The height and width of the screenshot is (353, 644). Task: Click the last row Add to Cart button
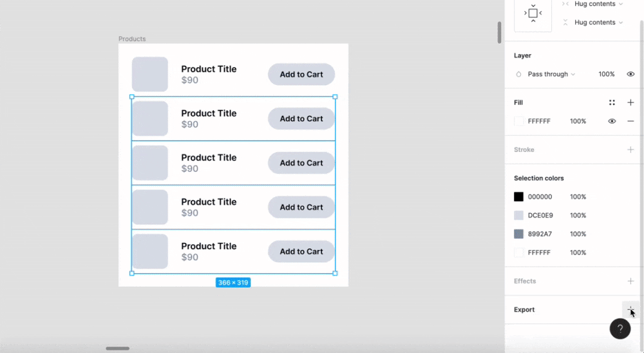pyautogui.click(x=301, y=251)
